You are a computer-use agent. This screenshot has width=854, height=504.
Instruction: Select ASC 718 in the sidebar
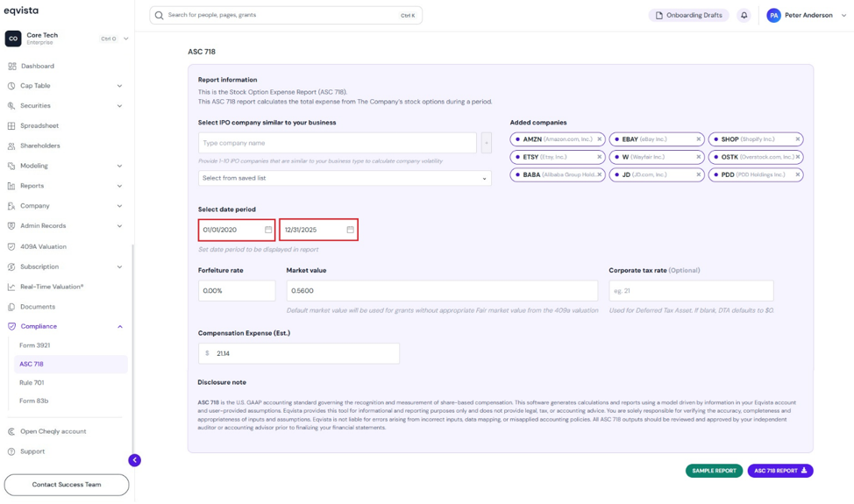pyautogui.click(x=71, y=364)
